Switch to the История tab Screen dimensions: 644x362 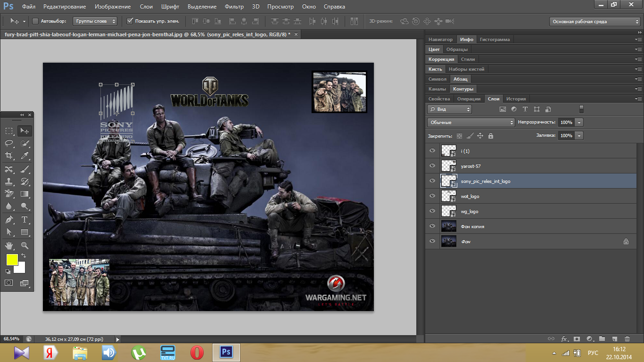point(516,99)
